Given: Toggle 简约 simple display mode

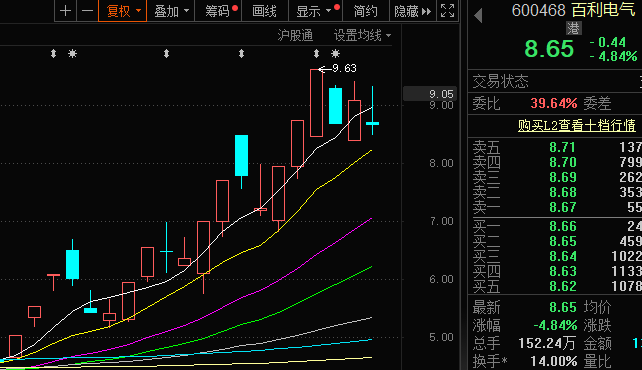Looking at the screenshot, I should [x=365, y=11].
